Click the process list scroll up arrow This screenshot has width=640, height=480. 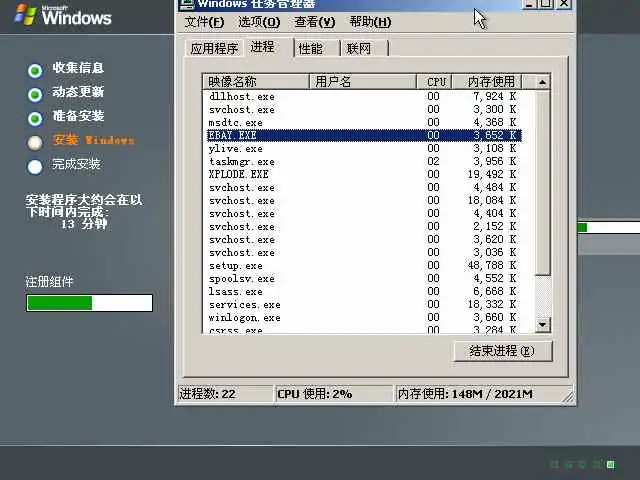point(542,82)
